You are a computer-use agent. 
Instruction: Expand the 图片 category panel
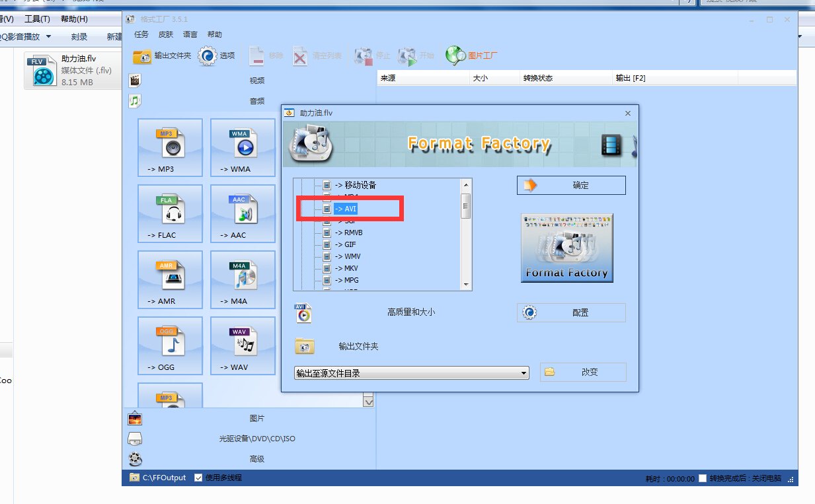point(256,418)
